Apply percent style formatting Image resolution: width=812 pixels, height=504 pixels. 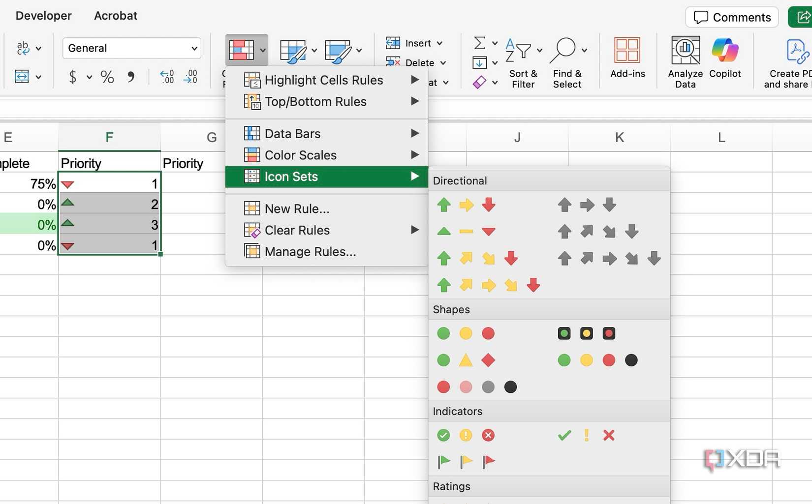(x=106, y=77)
